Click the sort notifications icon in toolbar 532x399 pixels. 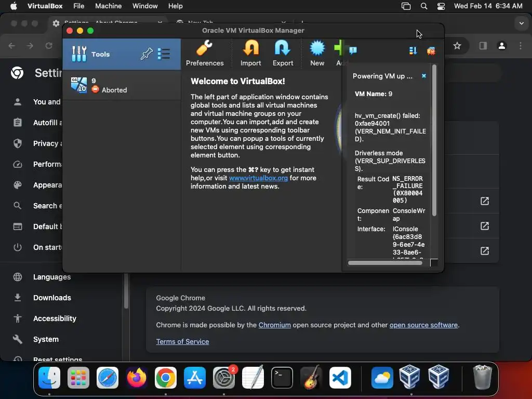[413, 51]
